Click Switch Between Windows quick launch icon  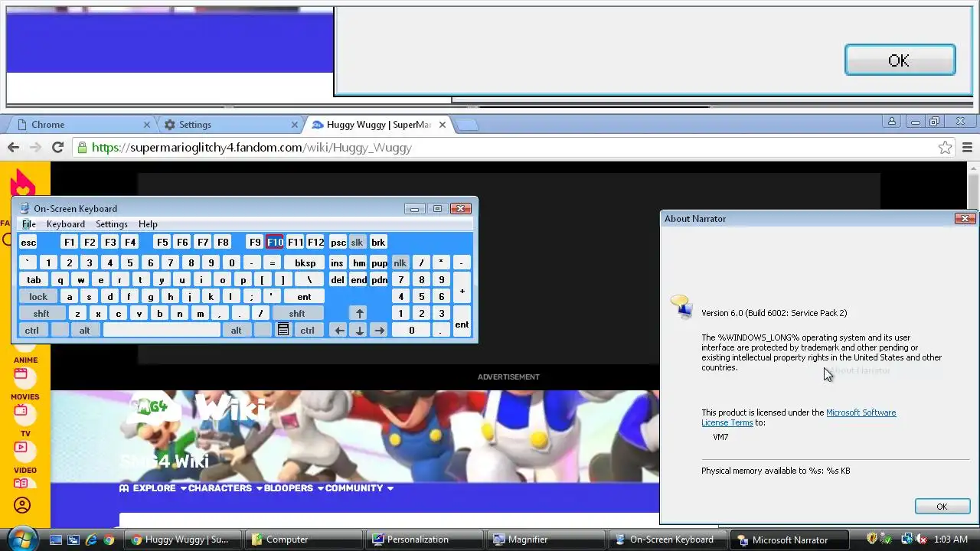pyautogui.click(x=73, y=540)
